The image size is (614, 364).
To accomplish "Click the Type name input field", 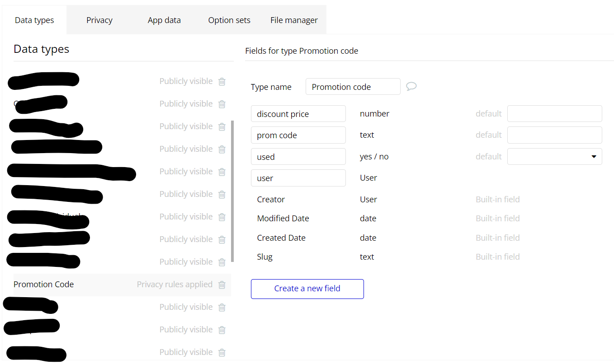I will [353, 87].
